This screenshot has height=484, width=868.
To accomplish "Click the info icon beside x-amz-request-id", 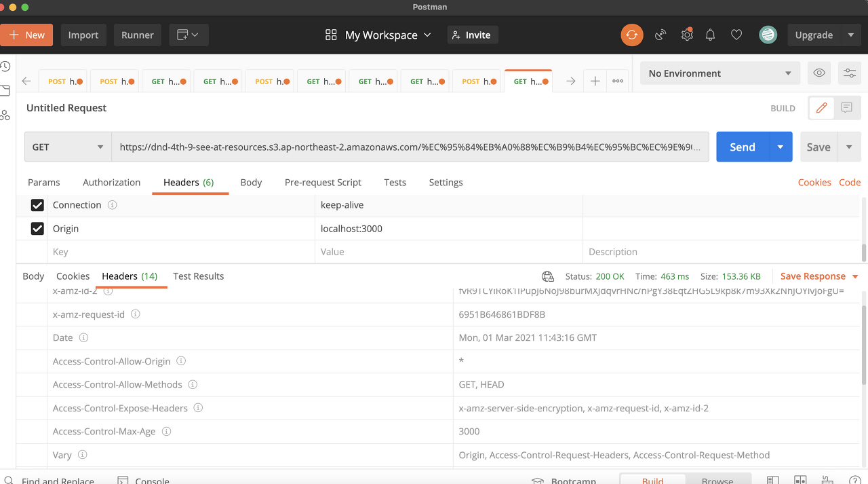I will click(135, 314).
